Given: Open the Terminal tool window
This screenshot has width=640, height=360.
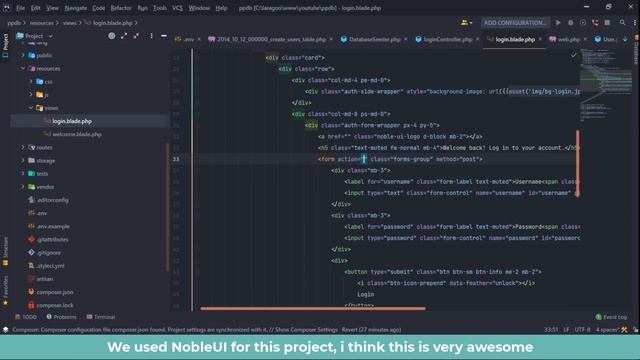Looking at the screenshot, I should click(x=101, y=317).
